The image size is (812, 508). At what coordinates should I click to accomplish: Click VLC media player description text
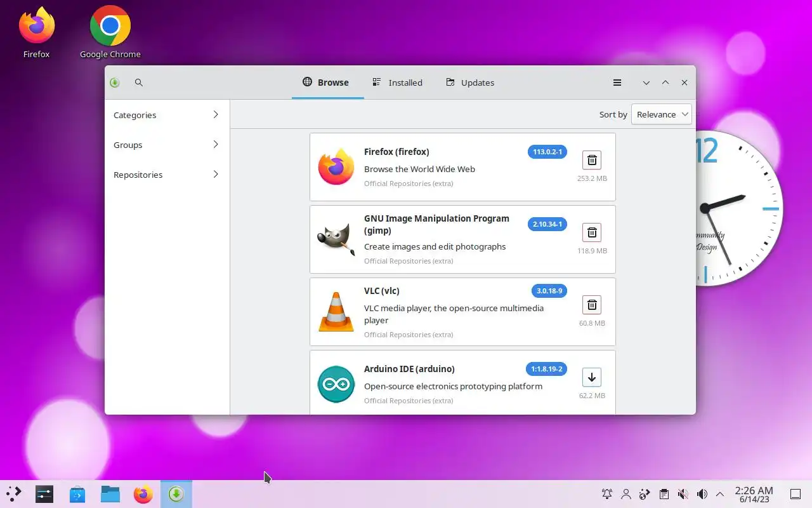(454, 314)
